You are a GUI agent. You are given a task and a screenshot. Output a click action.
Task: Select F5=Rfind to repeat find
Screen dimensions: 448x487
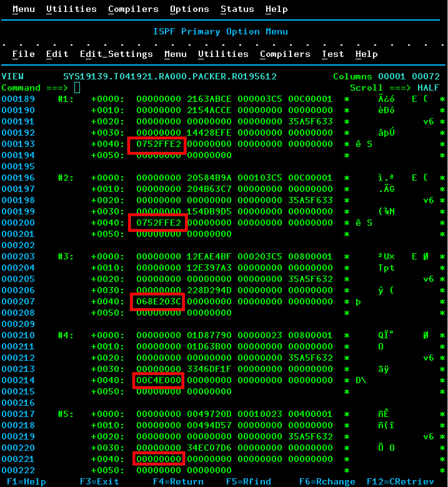(x=248, y=481)
